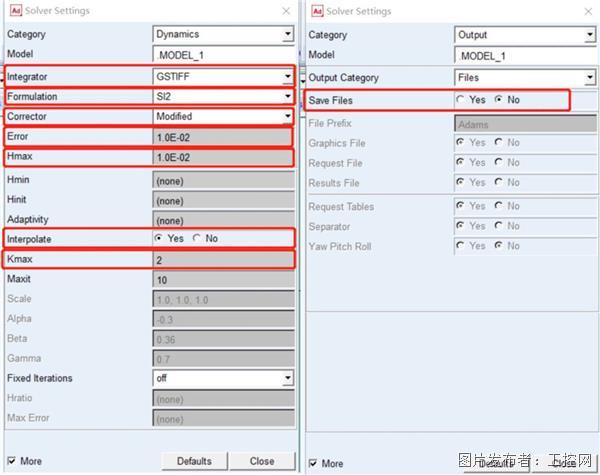Image resolution: width=600 pixels, height=475 pixels.
Task: Open the Fixed Iterations dropdown showing off
Action: [223, 378]
